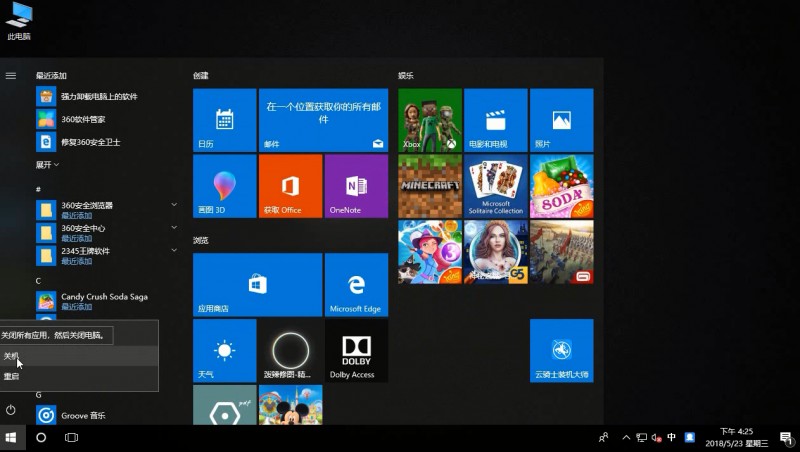Click the 浏览 tile group header
Image resolution: width=800 pixels, height=452 pixels.
coord(201,240)
